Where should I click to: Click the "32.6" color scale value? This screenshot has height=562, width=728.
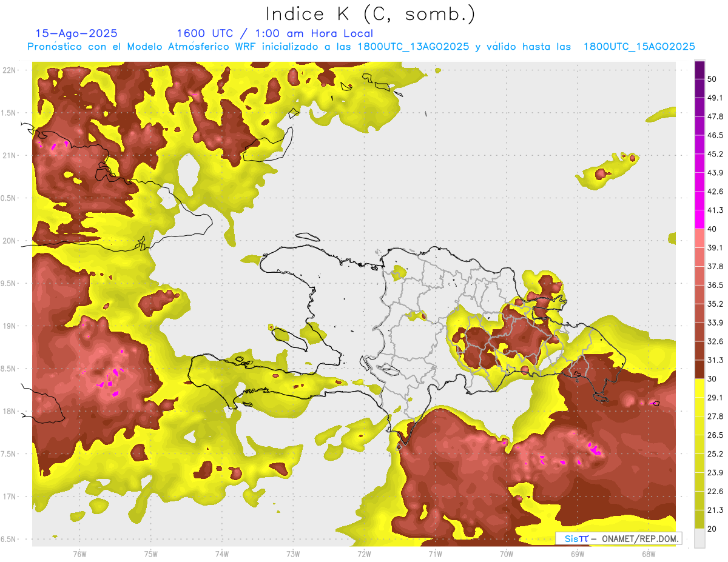coord(715,342)
